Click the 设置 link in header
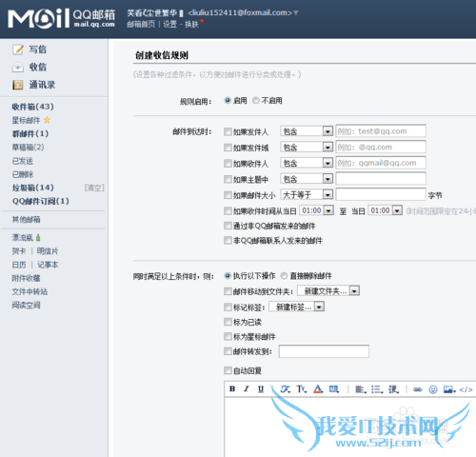Viewport: 476px width, 457px height. click(169, 24)
